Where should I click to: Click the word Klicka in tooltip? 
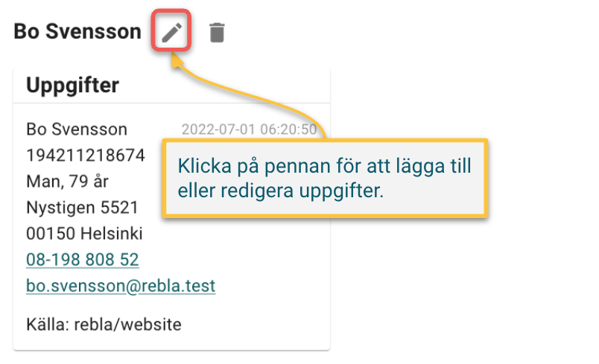click(205, 166)
